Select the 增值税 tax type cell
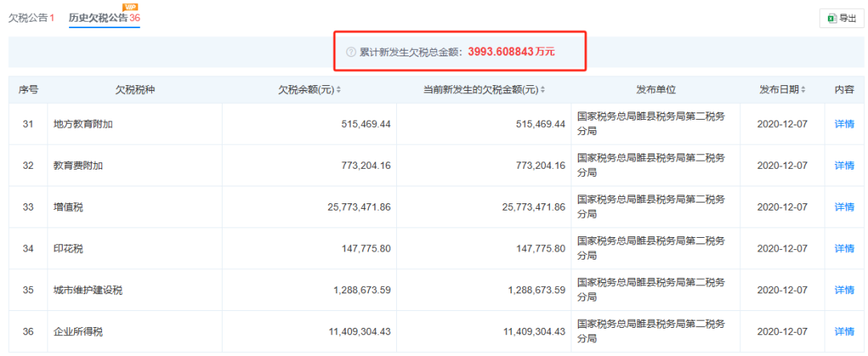The height and width of the screenshot is (356, 868). (68, 207)
